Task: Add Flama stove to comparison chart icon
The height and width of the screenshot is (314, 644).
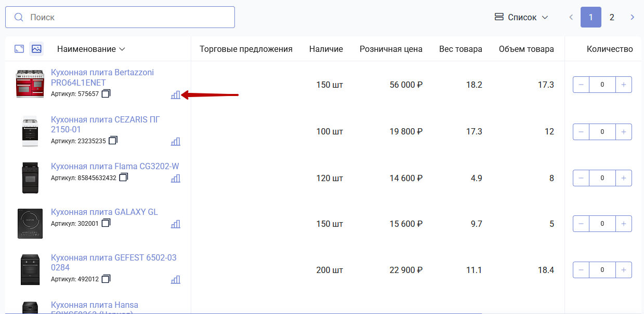Action: [x=176, y=178]
